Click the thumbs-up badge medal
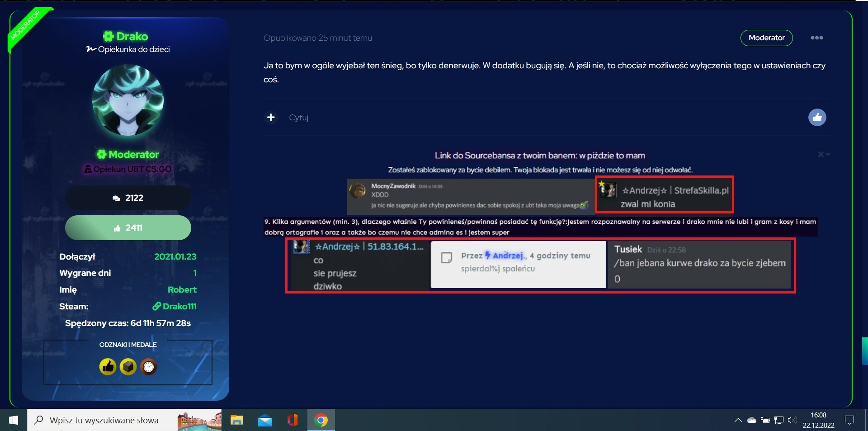 pyautogui.click(x=108, y=367)
